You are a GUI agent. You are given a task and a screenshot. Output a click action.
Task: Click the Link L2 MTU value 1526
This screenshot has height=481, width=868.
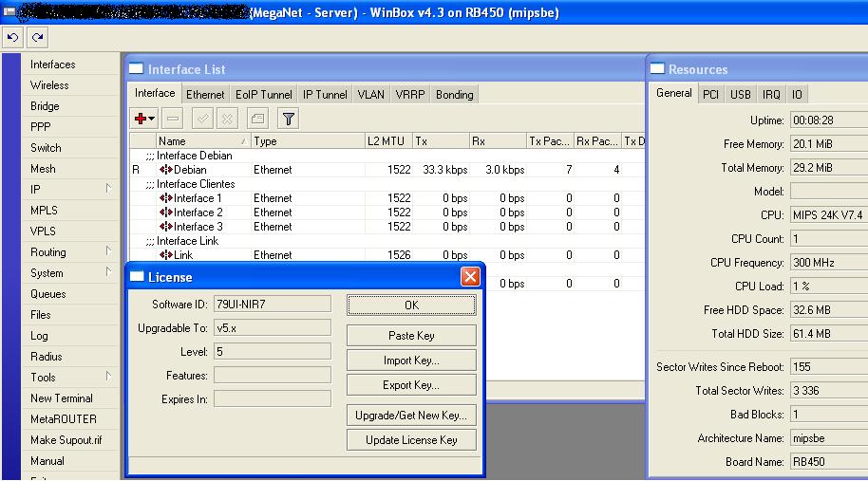[x=399, y=255]
